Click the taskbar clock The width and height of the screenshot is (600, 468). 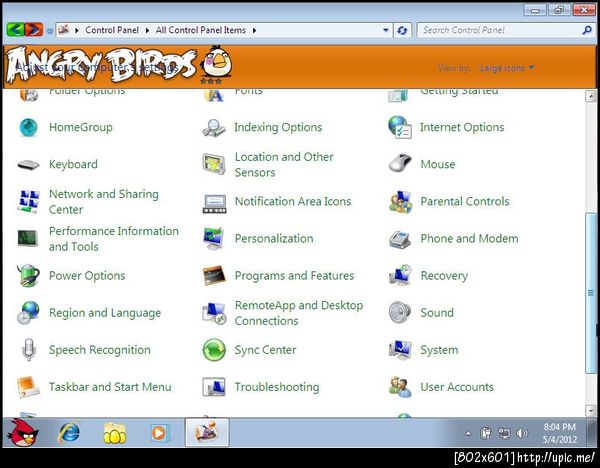pyautogui.click(x=560, y=433)
